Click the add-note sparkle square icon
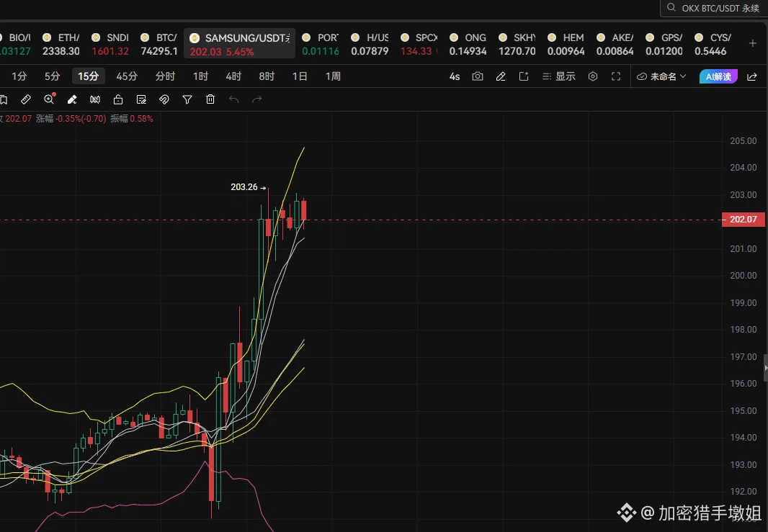768x532 pixels. coord(524,76)
